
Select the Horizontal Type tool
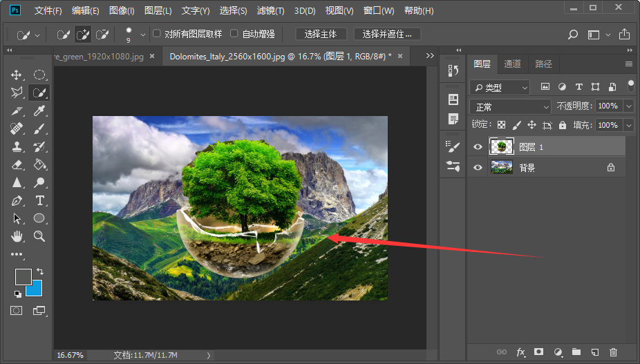39,200
